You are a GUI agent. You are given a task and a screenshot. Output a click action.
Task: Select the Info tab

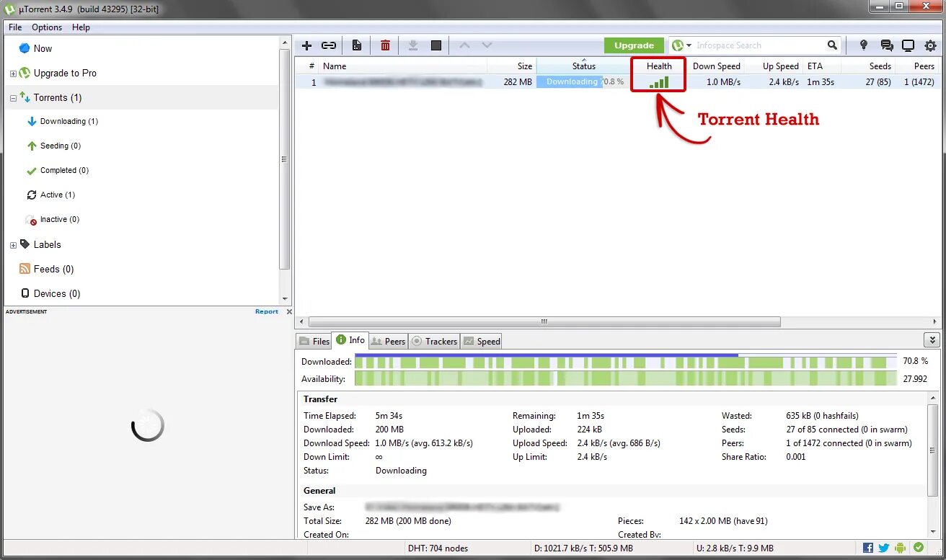click(x=350, y=340)
